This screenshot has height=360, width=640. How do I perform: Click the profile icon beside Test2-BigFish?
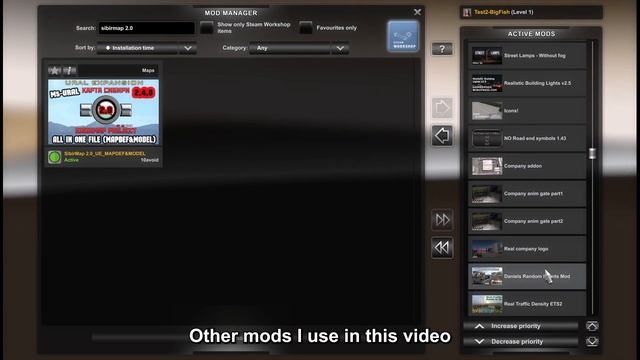click(x=467, y=12)
